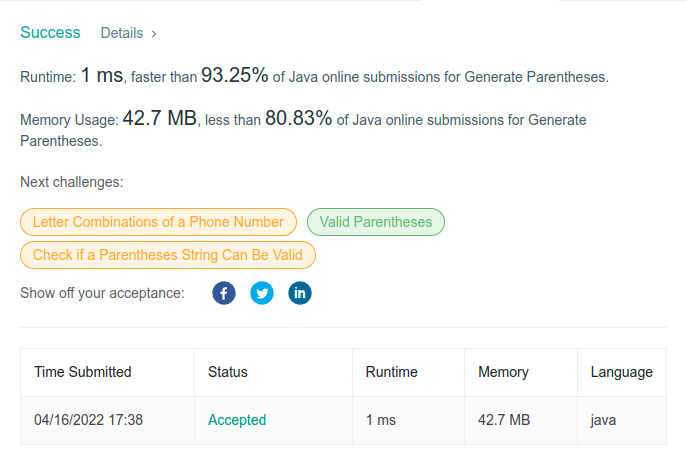
Task: Click the Success heading
Action: coord(50,33)
